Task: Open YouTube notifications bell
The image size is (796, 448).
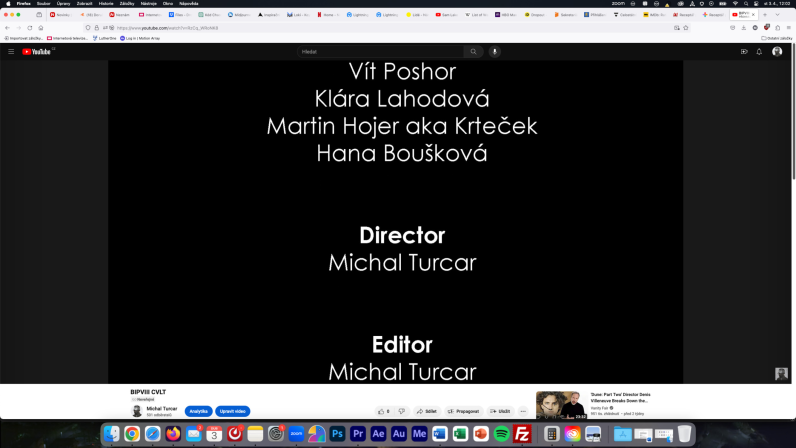Action: pyautogui.click(x=759, y=51)
